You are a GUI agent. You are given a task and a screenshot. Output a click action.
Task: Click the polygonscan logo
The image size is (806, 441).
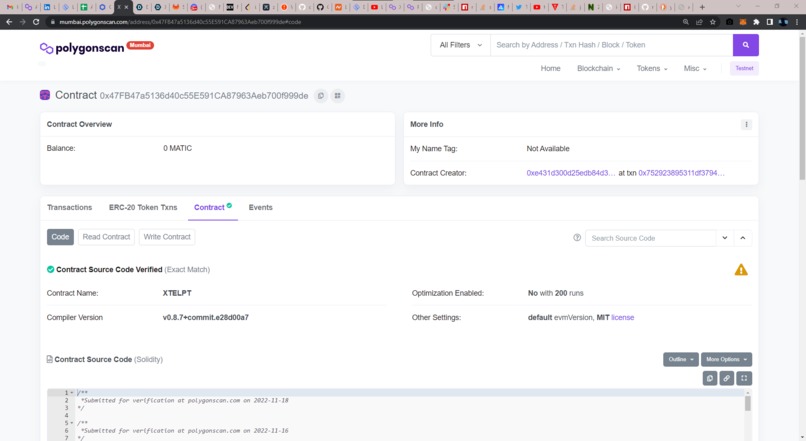(x=82, y=48)
